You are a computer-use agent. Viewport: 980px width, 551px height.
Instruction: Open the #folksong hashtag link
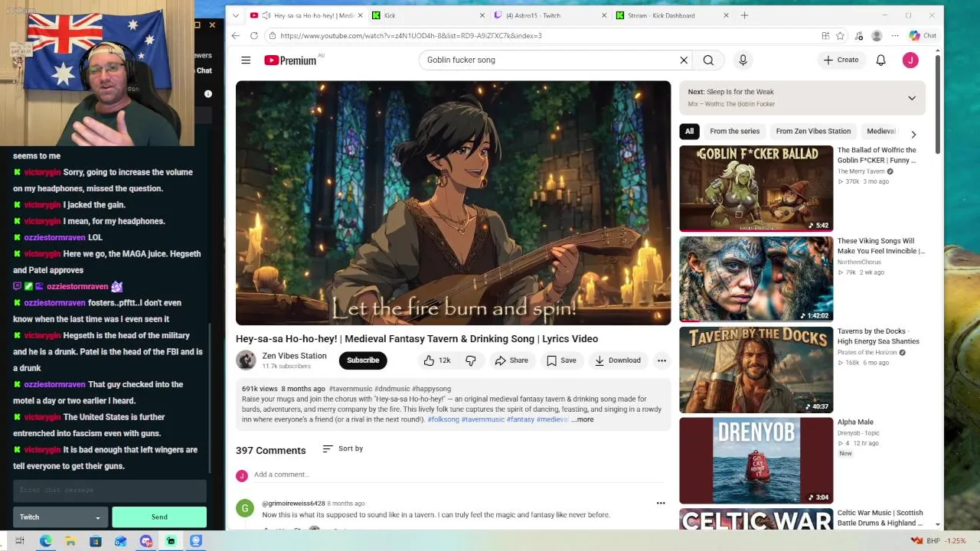443,419
